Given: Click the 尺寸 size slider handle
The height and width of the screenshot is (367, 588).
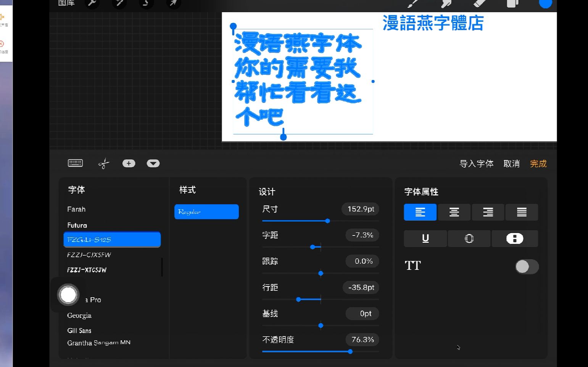Looking at the screenshot, I should (x=327, y=221).
